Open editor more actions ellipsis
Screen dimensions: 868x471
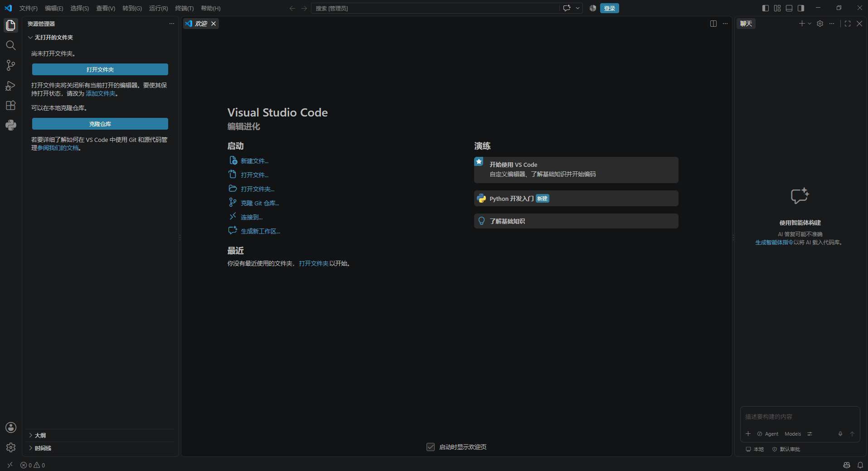point(725,24)
